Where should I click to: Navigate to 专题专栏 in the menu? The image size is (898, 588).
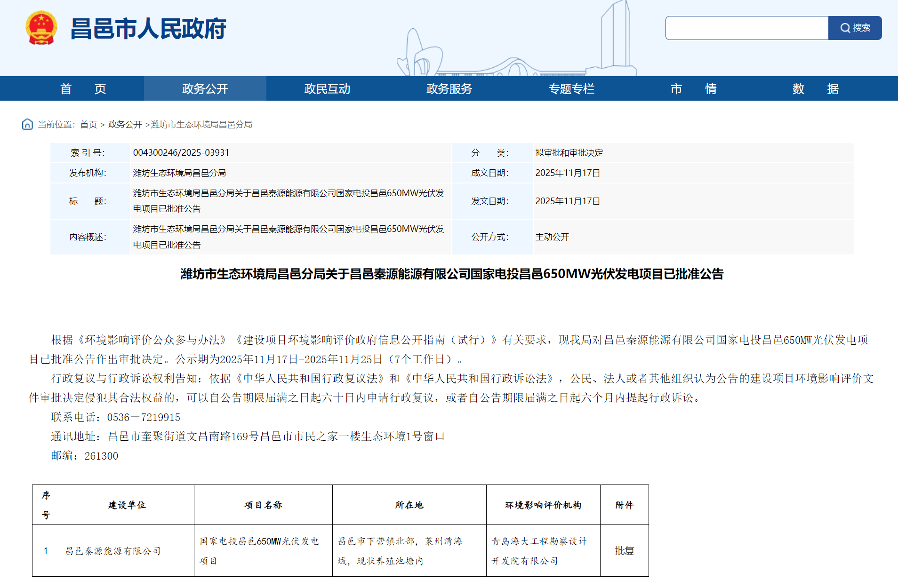point(571,89)
